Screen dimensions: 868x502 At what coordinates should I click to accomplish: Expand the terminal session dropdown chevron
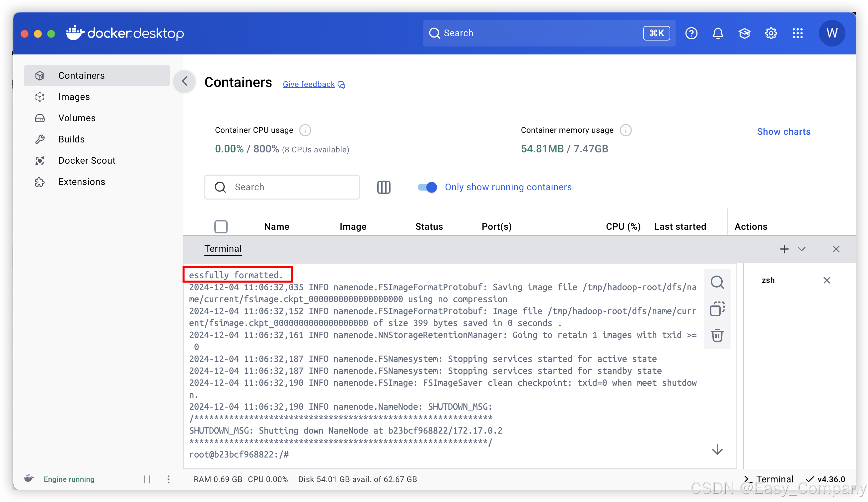(802, 249)
